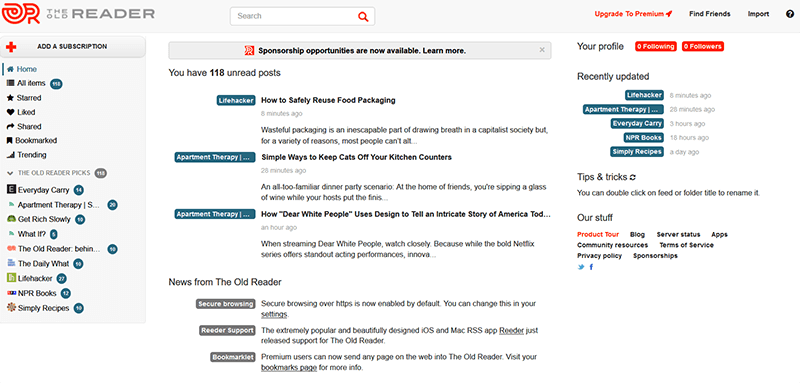Open Community resources link
The width and height of the screenshot is (800, 383).
612,245
